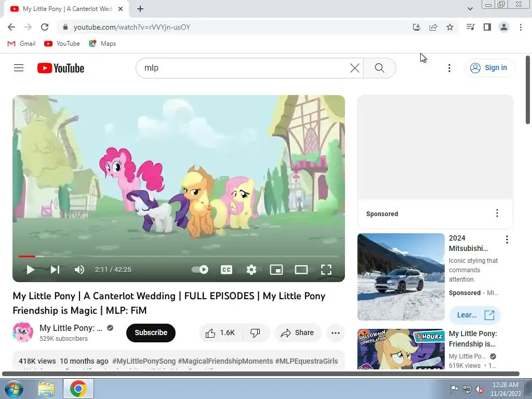Switch to theater mode
Screen dimensions: 532x399
(x=301, y=270)
